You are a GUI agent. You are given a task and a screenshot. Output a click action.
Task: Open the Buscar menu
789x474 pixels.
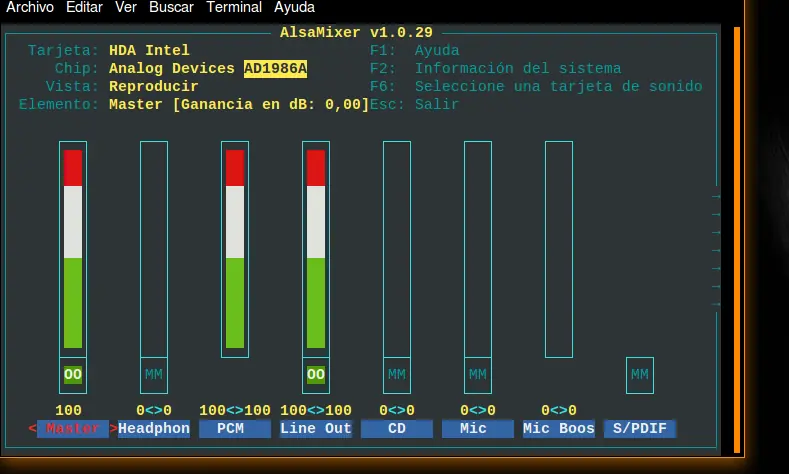pos(171,8)
